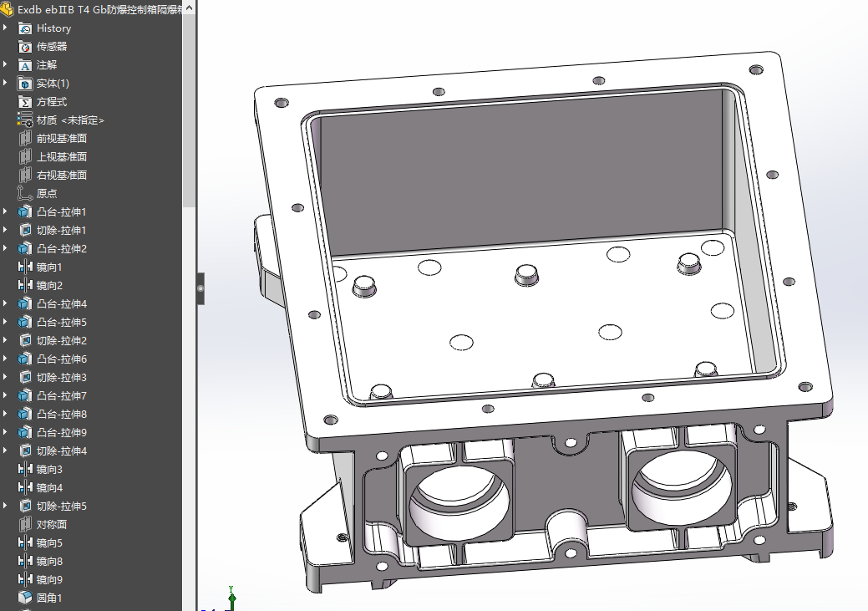Click the 镜向1 mirror icon
Viewport: 868px width, 611px height.
pos(25,267)
